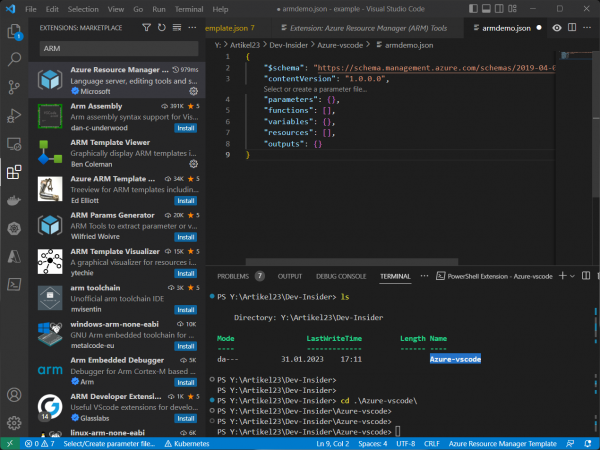Viewport: 600px width, 450px height.
Task: Preview ARM template with eye icon
Action: pyautogui.click(x=557, y=28)
